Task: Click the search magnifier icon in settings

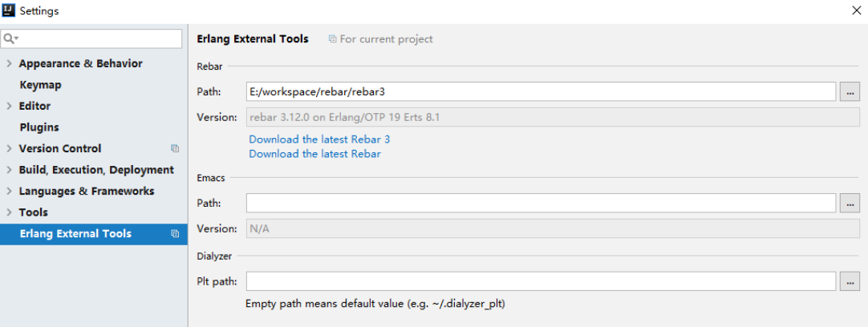Action: (x=10, y=38)
